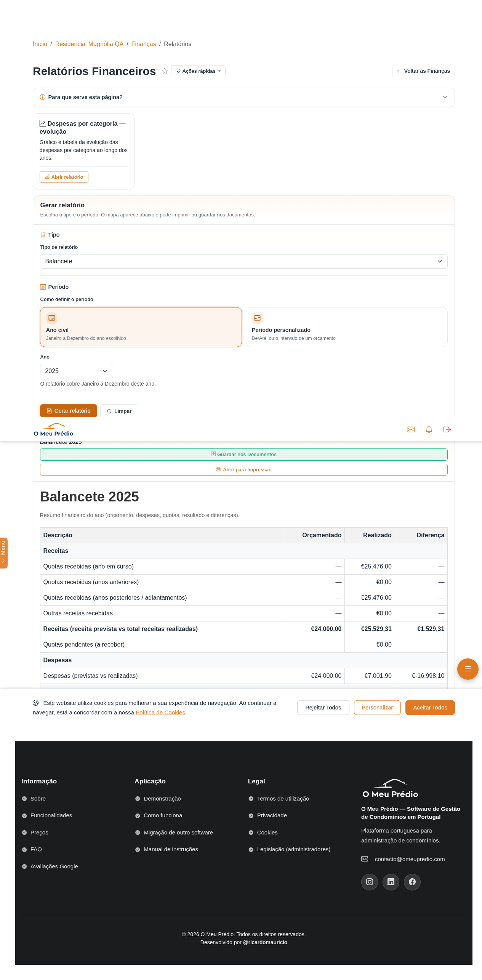Click Abrir relatório button
This screenshot has width=482, height=980.
click(x=64, y=177)
